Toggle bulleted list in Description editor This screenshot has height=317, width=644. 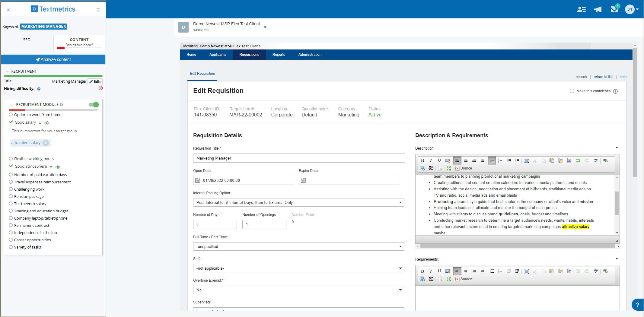[x=492, y=160]
